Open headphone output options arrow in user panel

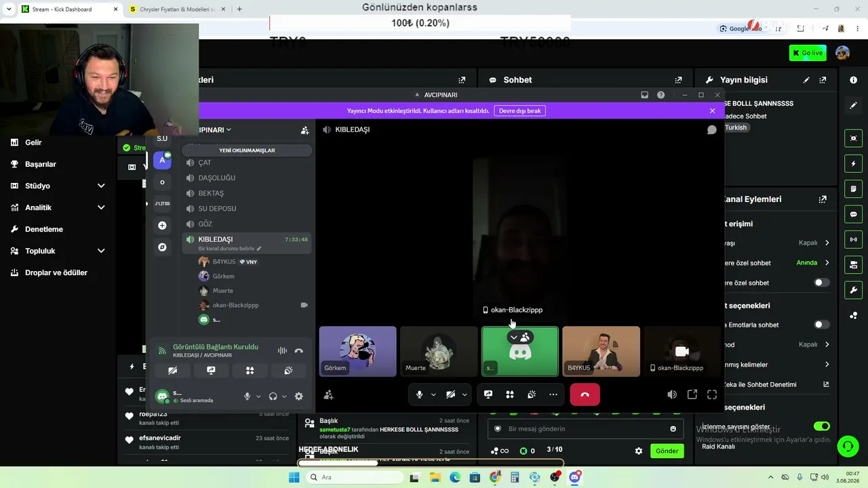point(284,396)
